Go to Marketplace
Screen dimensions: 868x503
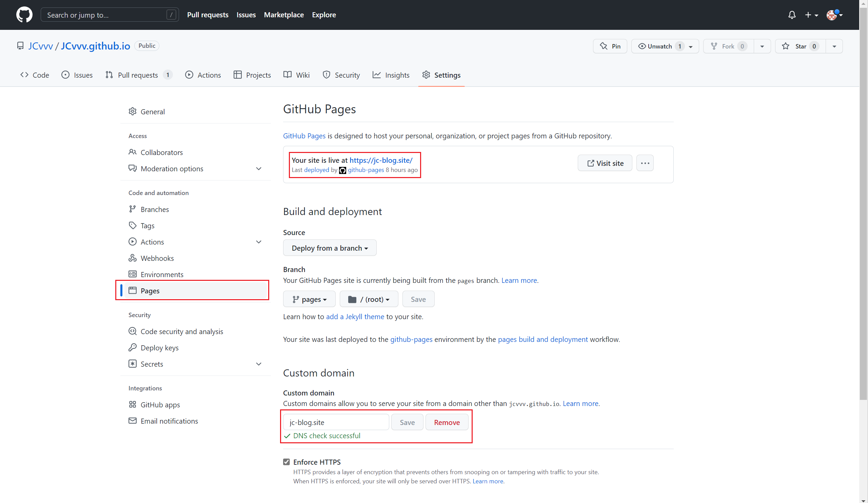pyautogui.click(x=284, y=15)
